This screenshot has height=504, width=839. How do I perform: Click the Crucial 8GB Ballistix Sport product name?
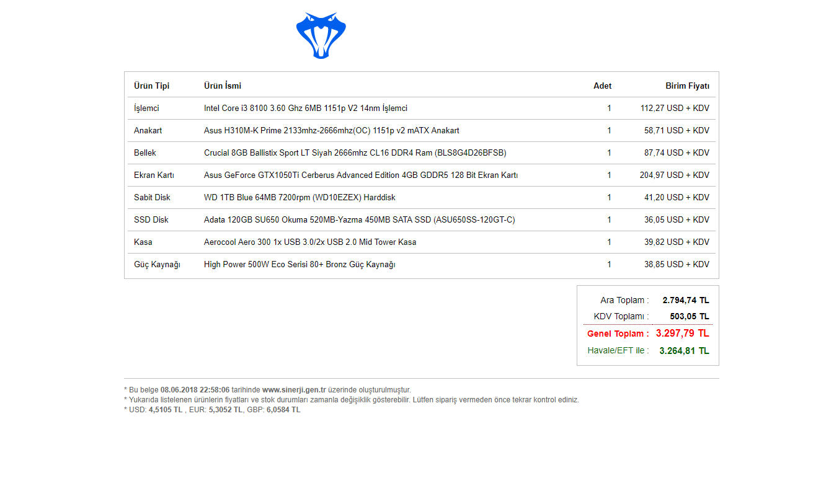tap(355, 153)
